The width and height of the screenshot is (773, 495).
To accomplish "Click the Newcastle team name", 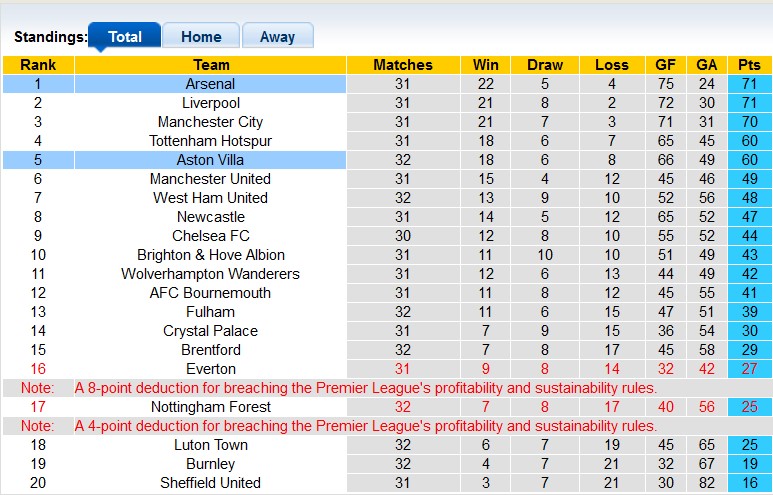I will 211,217.
